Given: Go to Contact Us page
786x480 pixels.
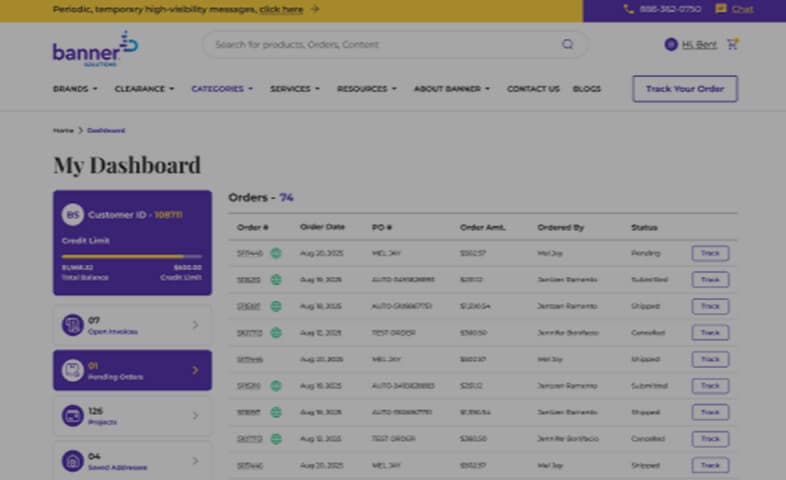Looking at the screenshot, I should click(x=533, y=89).
